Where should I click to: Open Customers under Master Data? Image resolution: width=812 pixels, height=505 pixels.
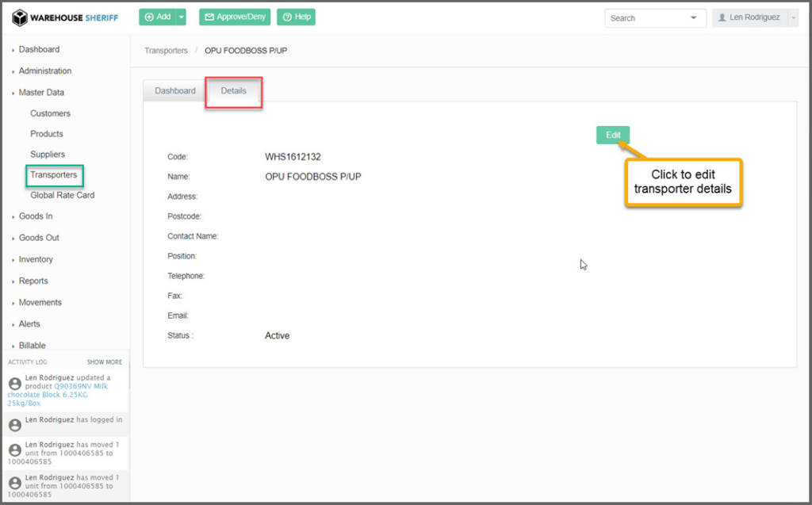[x=50, y=113]
